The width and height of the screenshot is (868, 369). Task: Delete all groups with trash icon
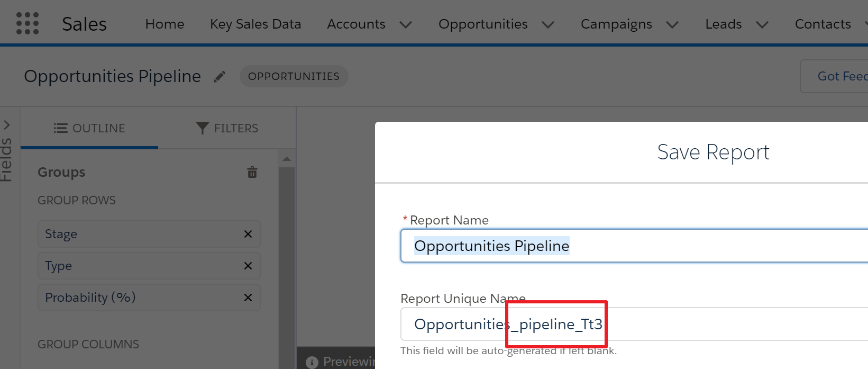pos(252,172)
